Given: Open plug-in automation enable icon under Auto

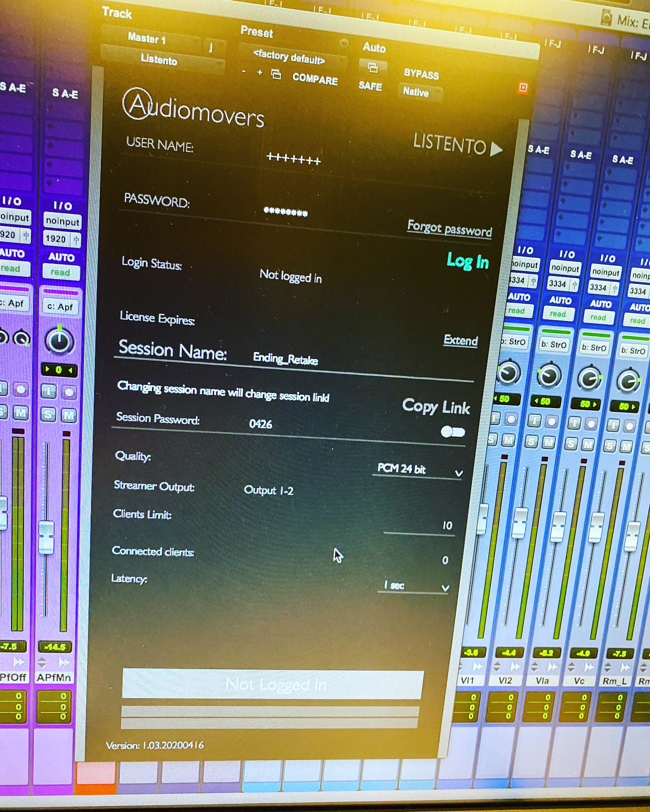Looking at the screenshot, I should click(372, 67).
